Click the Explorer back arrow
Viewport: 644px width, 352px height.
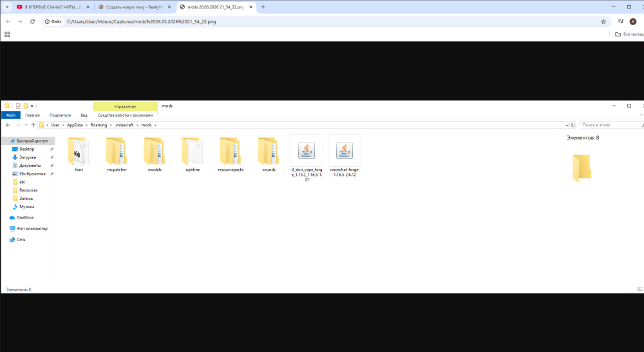click(8, 125)
